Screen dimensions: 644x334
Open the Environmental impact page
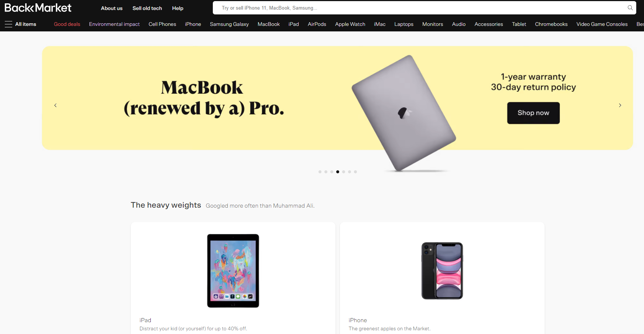114,24
